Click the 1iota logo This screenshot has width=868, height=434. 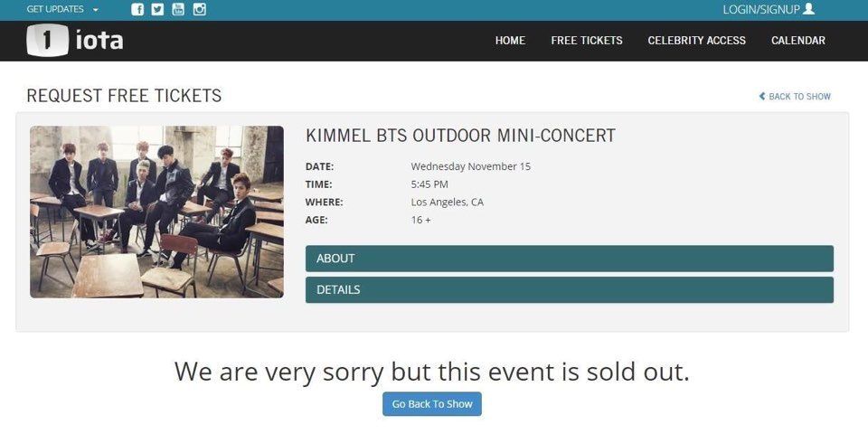(x=75, y=41)
